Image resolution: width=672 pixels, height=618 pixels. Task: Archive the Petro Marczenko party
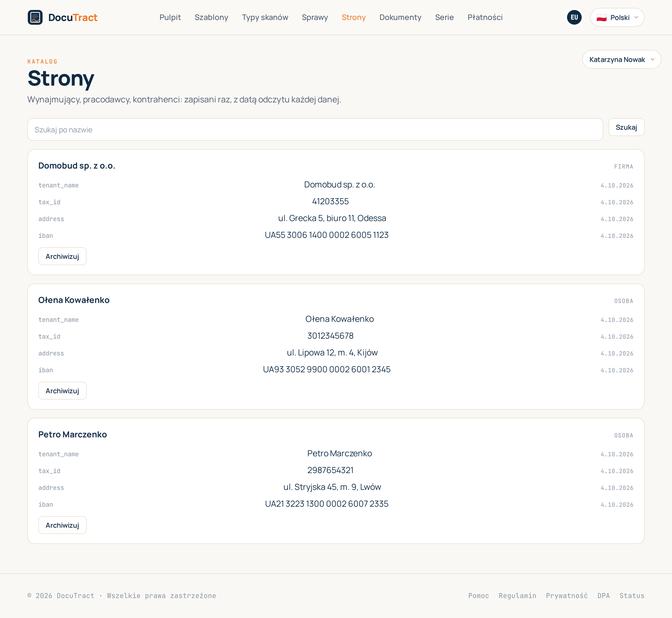[x=62, y=525]
